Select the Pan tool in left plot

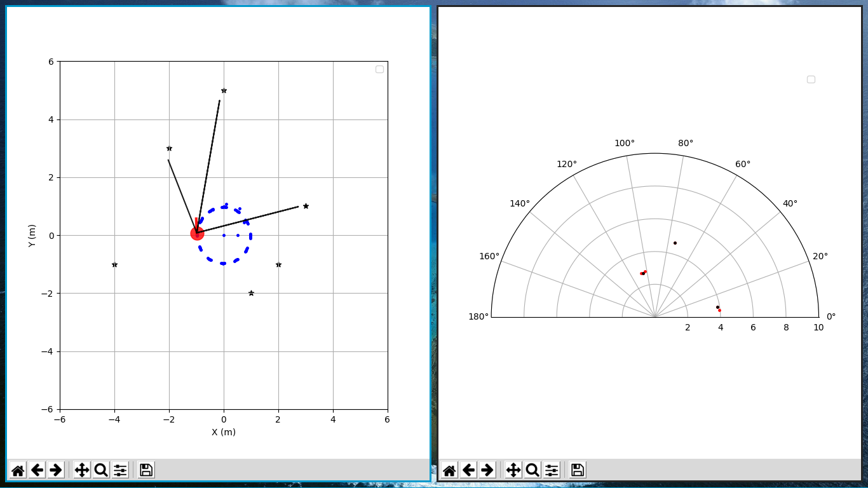coord(82,470)
